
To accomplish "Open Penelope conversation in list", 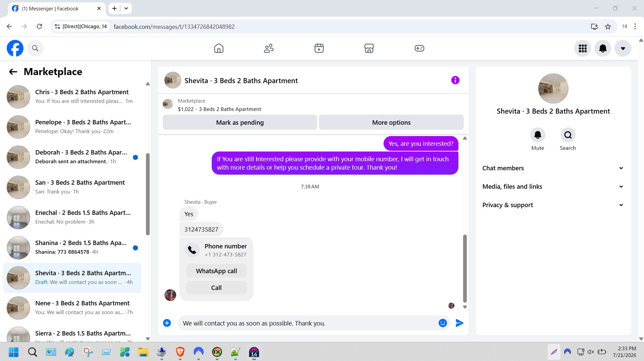I will click(72, 127).
